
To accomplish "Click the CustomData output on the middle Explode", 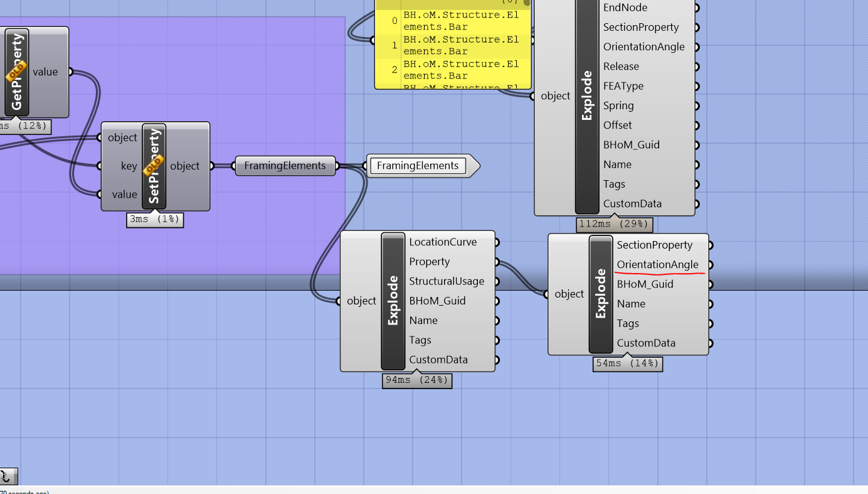I will coord(497,359).
